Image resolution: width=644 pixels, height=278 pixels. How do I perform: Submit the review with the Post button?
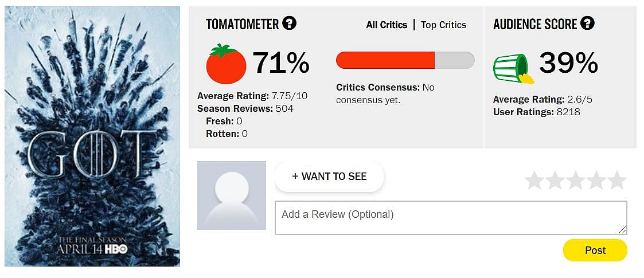pyautogui.click(x=595, y=250)
